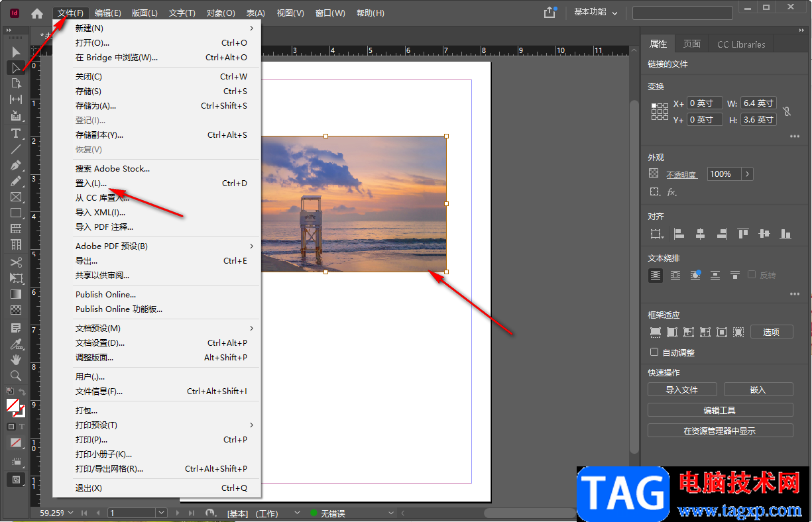Click first frame fitting icon, fill proportionally

click(x=656, y=332)
